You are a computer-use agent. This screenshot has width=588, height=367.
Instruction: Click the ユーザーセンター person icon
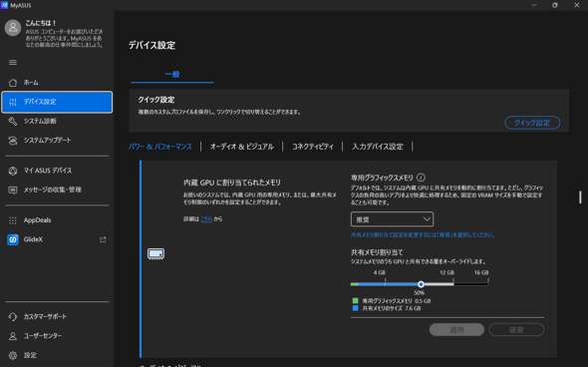tap(13, 336)
